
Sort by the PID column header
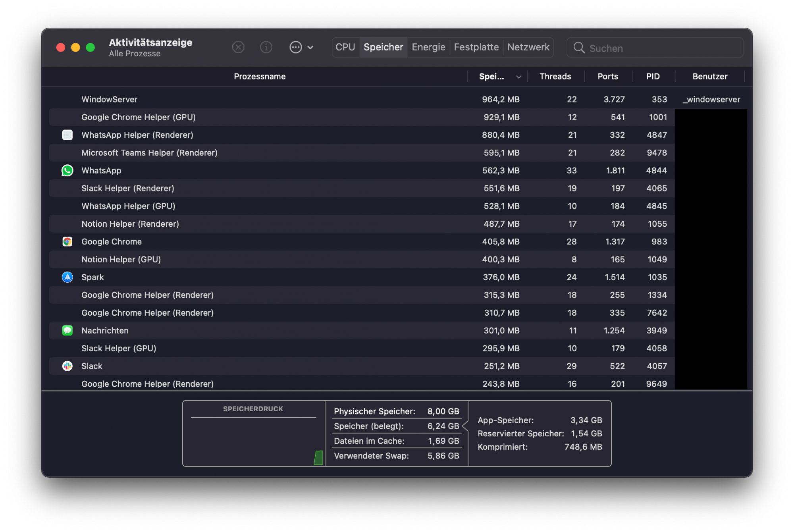[653, 77]
